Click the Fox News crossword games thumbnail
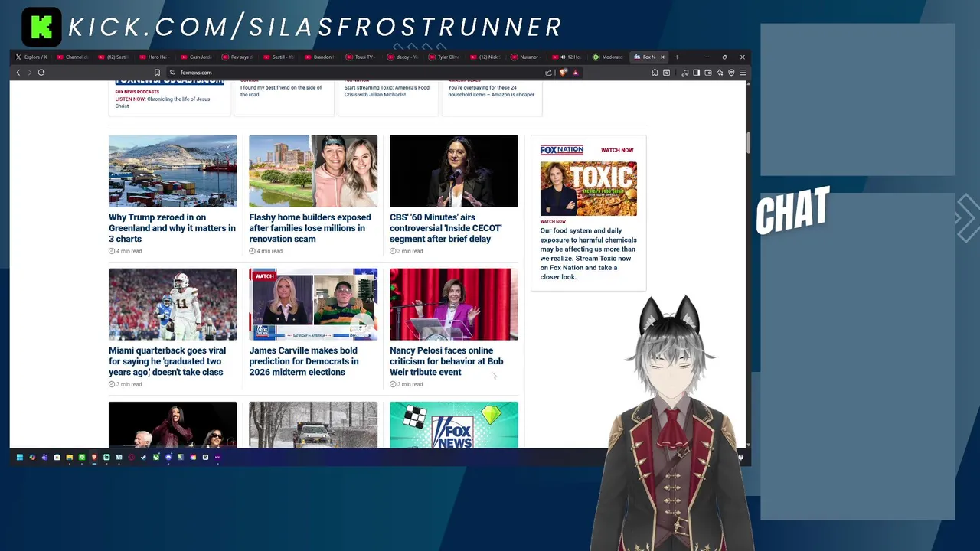The width and height of the screenshot is (980, 551). [x=454, y=425]
